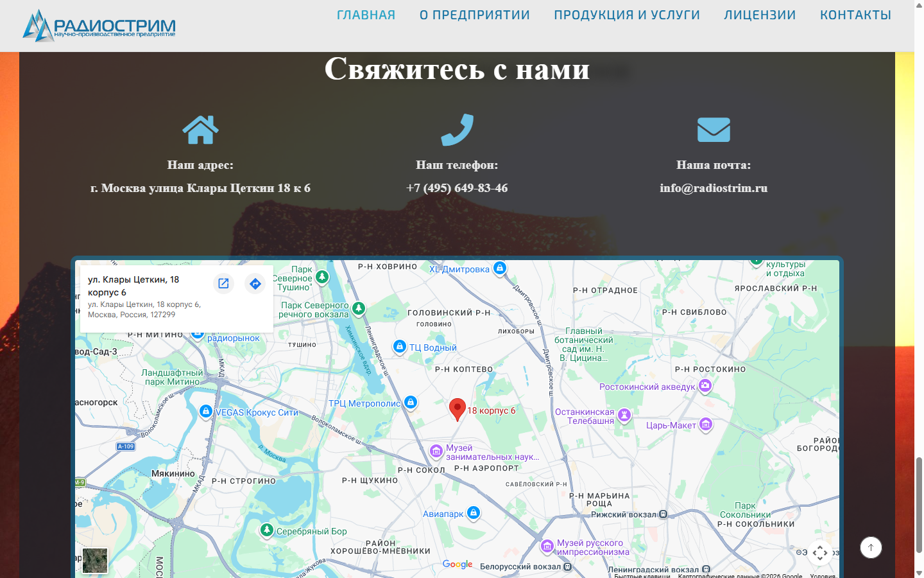
Task: Click the map label Р-Н РОСТОКИНО
Action: (710, 369)
